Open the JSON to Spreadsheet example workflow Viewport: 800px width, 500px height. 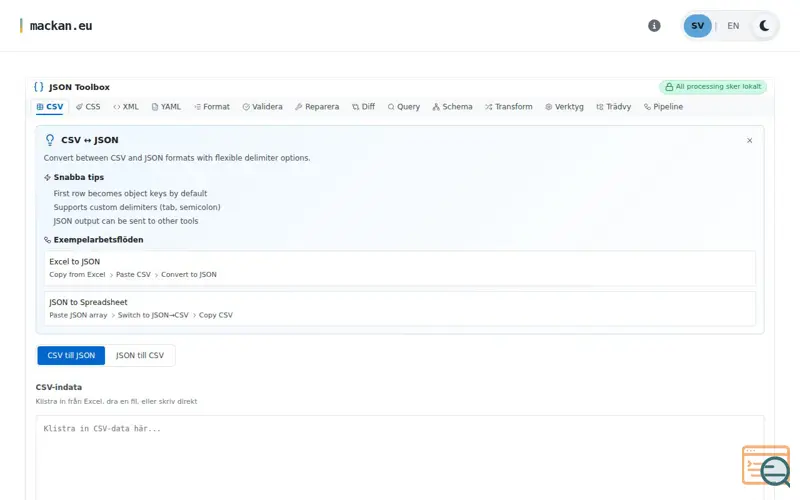[x=400, y=308]
